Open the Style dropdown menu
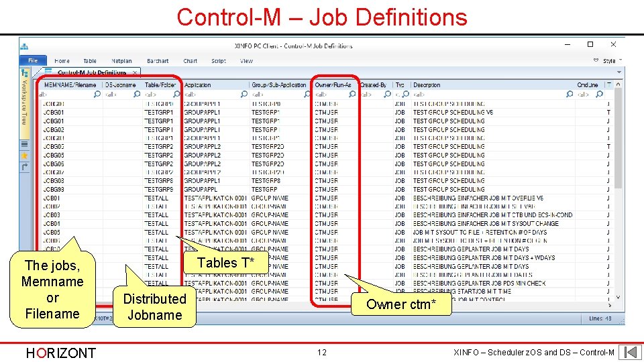Viewport: 644px width, 362px height. click(x=612, y=61)
